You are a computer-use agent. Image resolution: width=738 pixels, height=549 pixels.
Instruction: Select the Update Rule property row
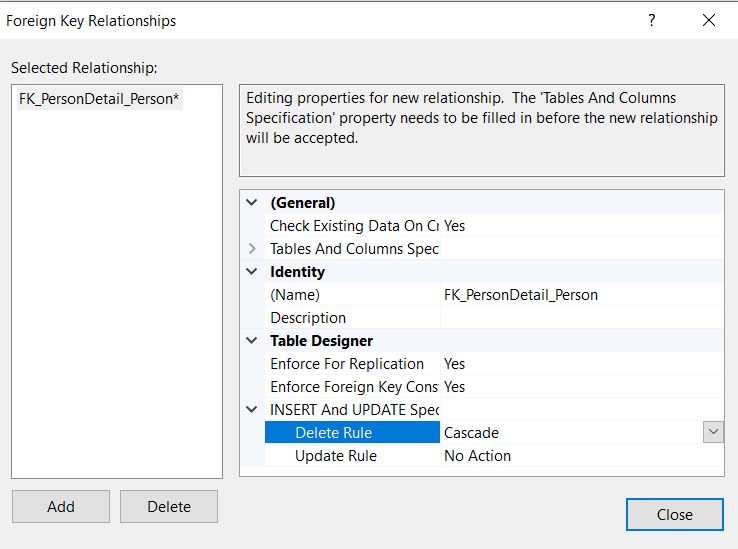point(336,456)
